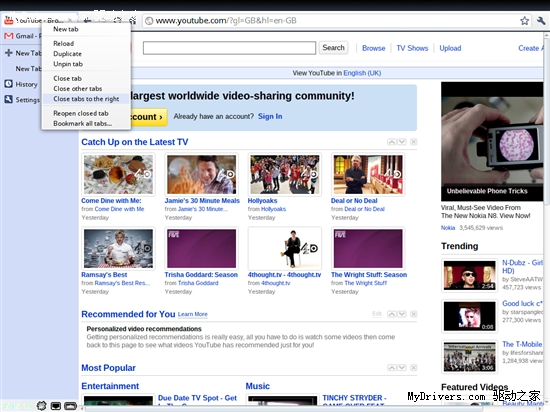550x412 pixels.
Task: Open the Hollyoaks video thumbnail
Action: pyautogui.click(x=285, y=175)
